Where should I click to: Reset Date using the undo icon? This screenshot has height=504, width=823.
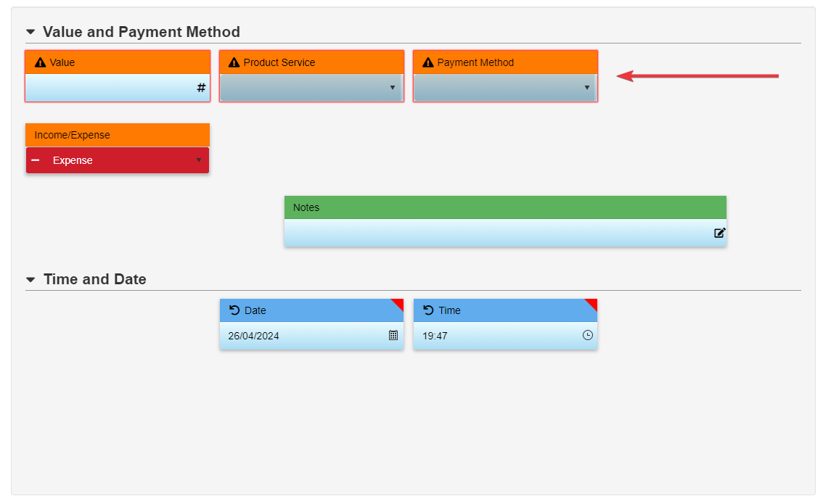pyautogui.click(x=234, y=310)
